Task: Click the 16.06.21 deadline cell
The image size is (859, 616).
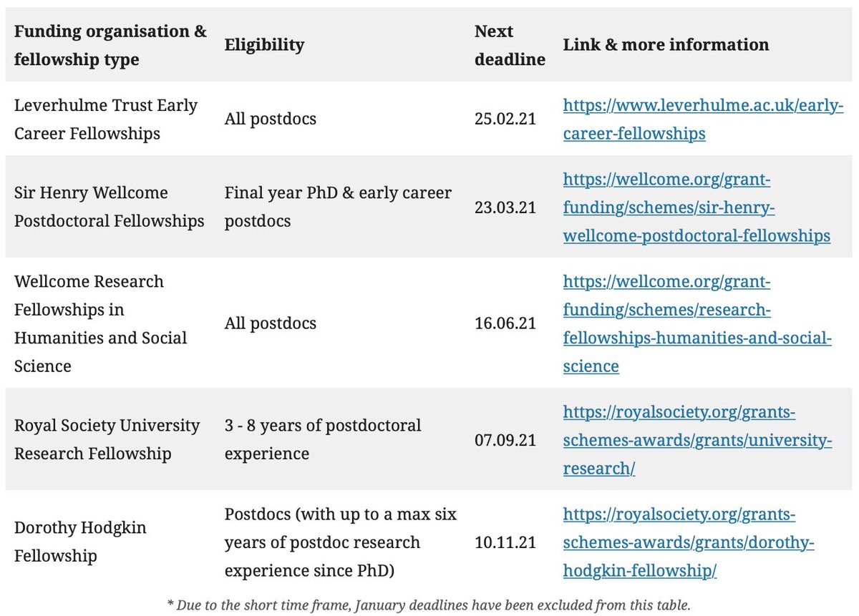Action: coord(505,323)
